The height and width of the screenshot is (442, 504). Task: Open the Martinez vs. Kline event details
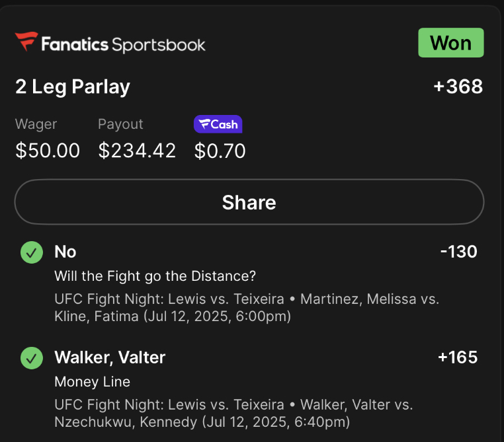[246, 307]
